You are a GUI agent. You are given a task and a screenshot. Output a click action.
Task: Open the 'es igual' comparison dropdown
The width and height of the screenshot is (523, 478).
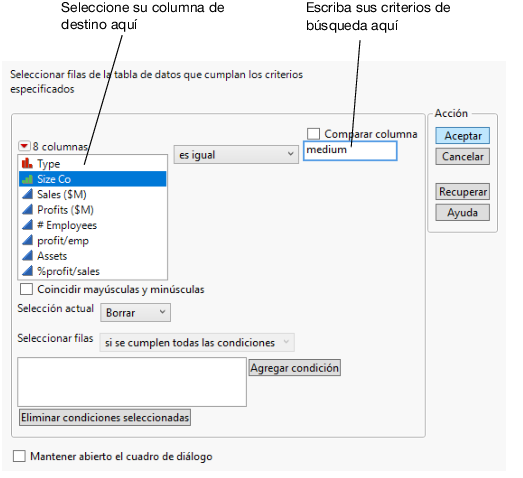(236, 154)
